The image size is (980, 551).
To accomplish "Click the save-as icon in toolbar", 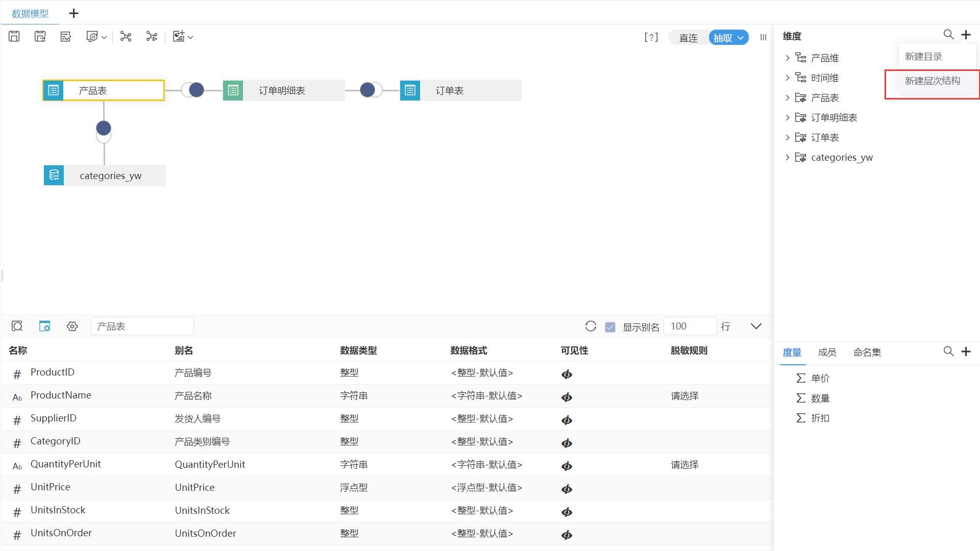I will (40, 36).
